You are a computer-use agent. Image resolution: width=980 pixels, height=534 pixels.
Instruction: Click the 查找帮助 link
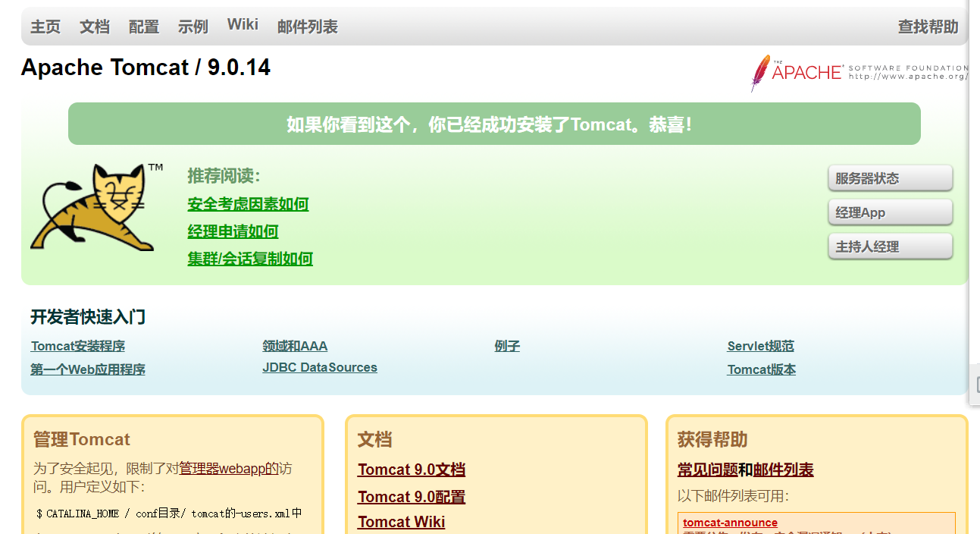[x=928, y=25]
